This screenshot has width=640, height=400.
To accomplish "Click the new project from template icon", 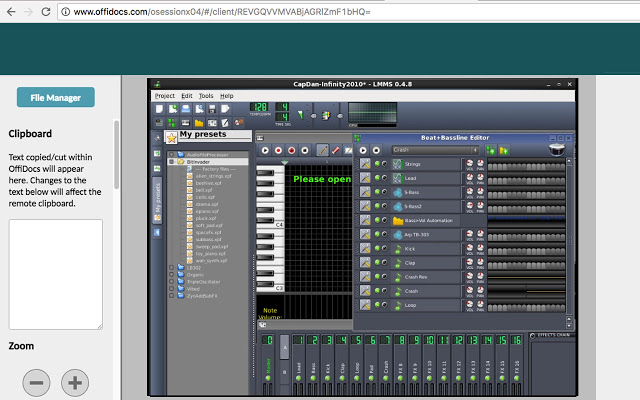I will [x=173, y=109].
